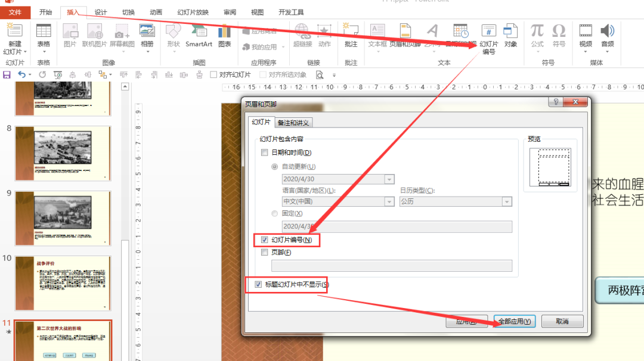Image resolution: width=644 pixels, height=361 pixels.
Task: Switch to Notes and Handouts (备注和讲义) tab
Action: (x=293, y=123)
